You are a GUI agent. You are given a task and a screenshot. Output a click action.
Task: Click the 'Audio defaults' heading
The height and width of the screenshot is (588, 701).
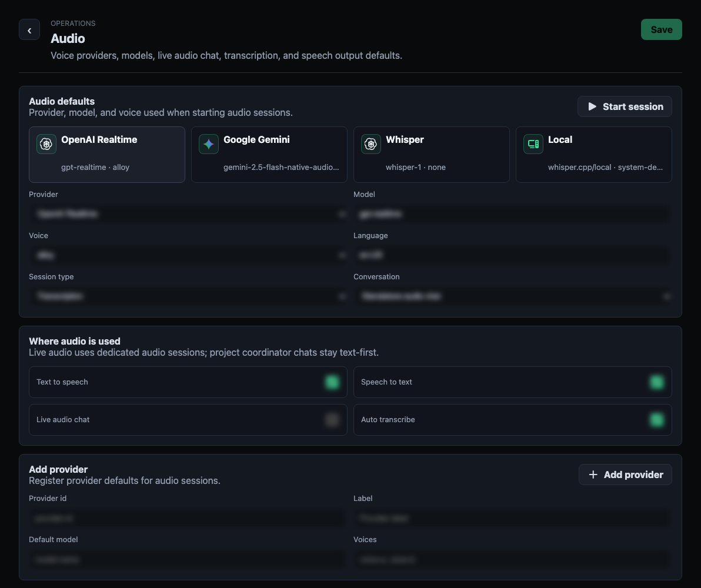click(x=62, y=101)
